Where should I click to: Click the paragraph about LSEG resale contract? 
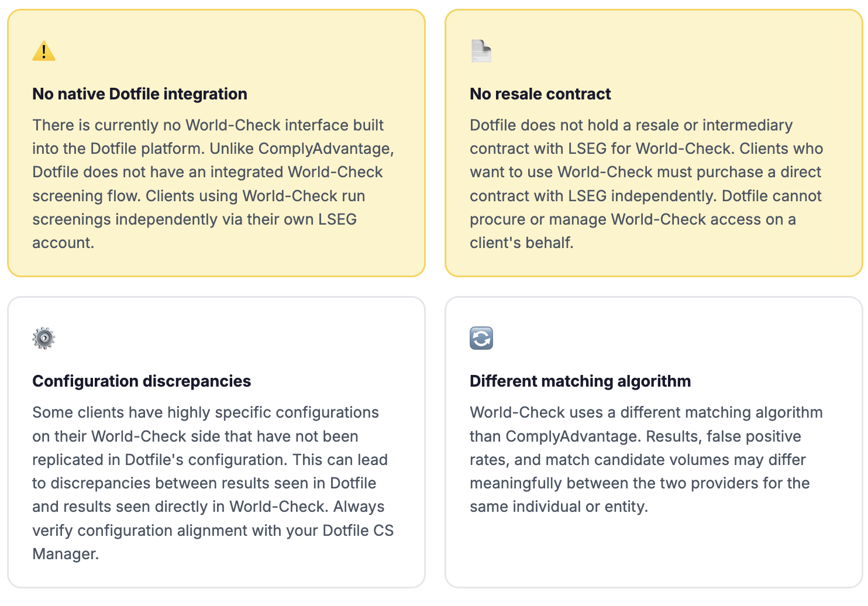point(646,184)
